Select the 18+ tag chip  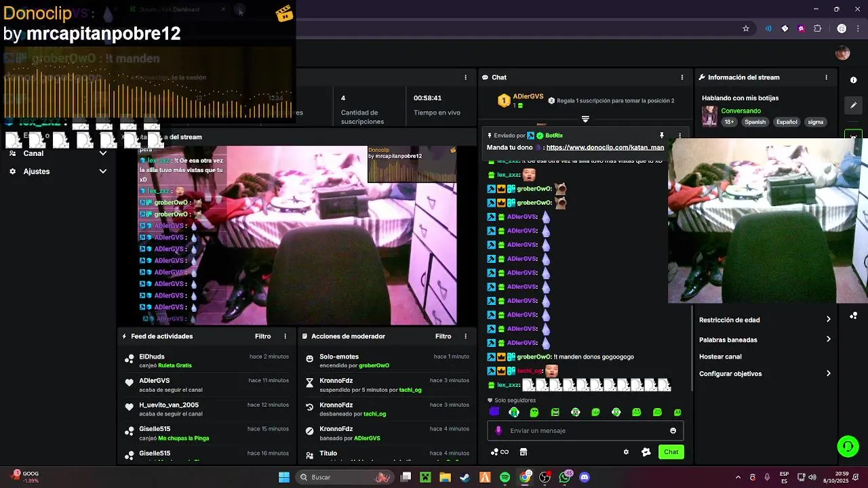click(x=729, y=122)
